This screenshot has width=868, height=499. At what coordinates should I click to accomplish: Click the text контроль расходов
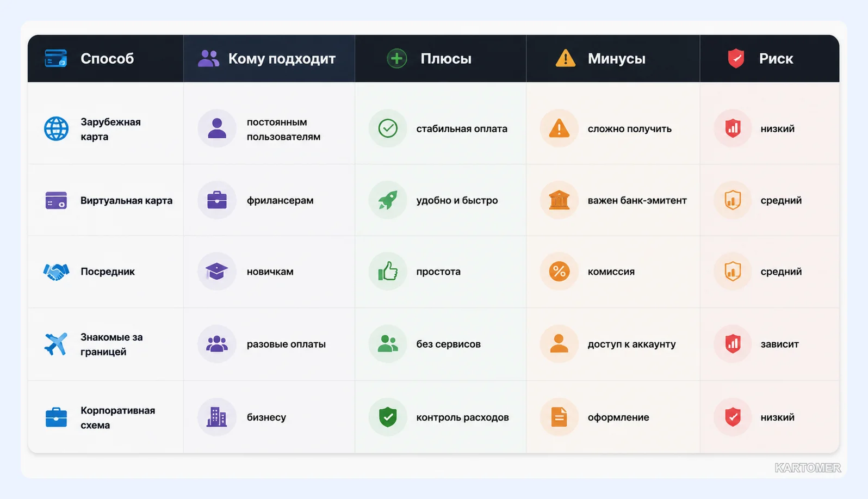click(462, 417)
